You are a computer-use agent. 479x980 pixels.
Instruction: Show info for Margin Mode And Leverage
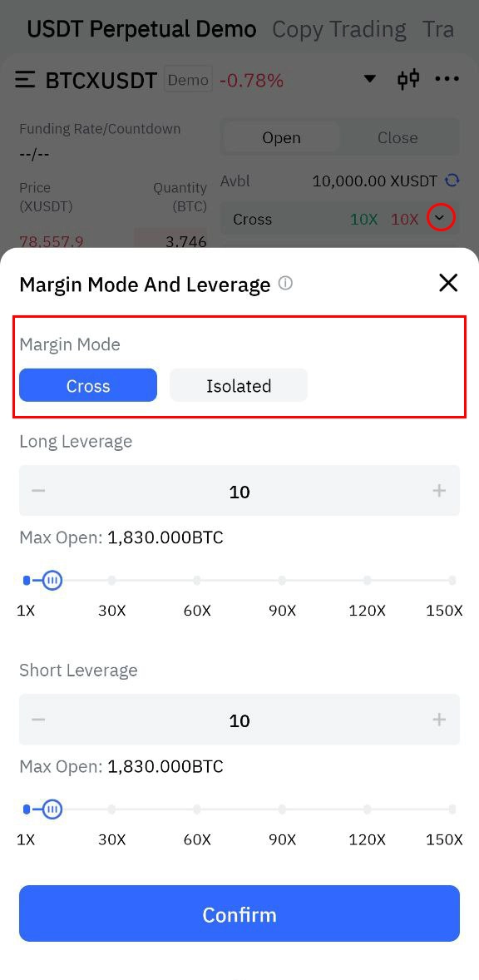pyautogui.click(x=285, y=284)
